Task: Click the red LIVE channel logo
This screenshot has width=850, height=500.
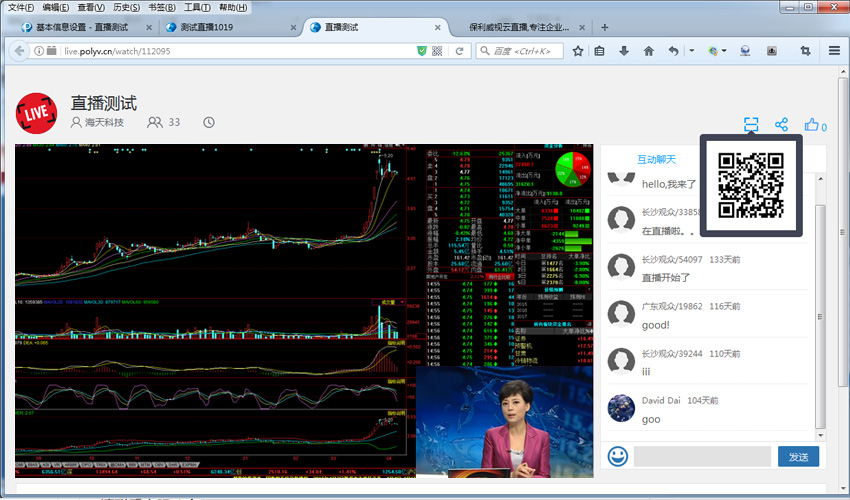Action: click(x=37, y=112)
